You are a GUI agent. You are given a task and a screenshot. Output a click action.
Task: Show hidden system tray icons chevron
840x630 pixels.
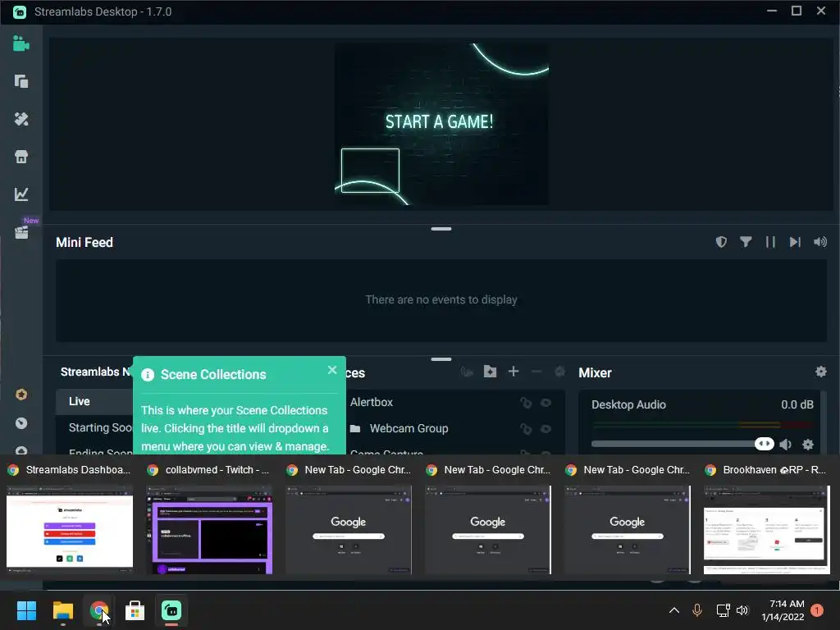tap(674, 610)
